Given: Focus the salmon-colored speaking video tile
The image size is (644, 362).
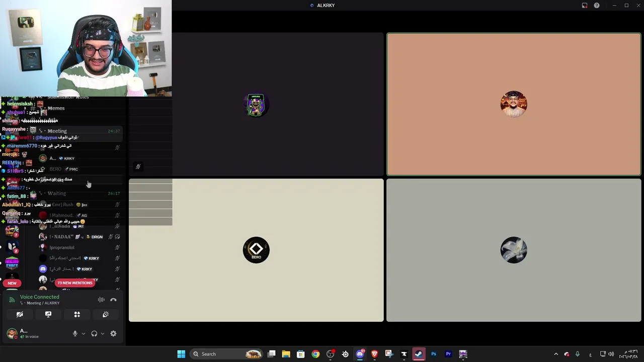Looking at the screenshot, I should (x=514, y=104).
